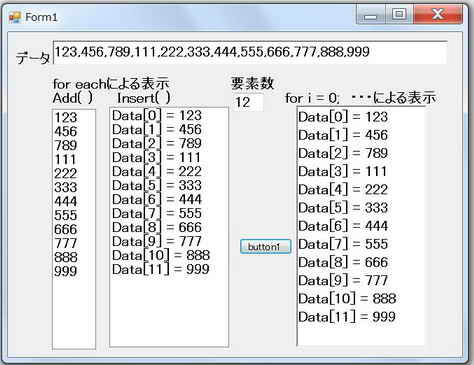Select 333 in the Add( ) list
The image size is (474, 365).
coord(66,187)
